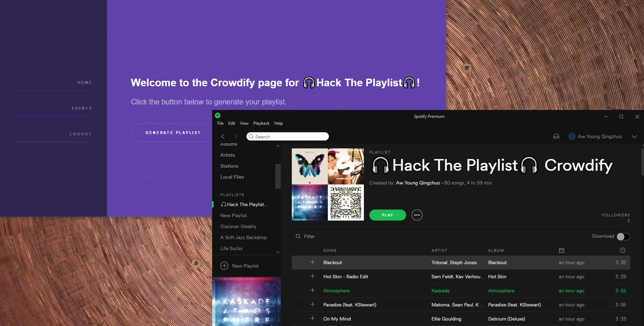Open the Discover Weekly playlist
Viewport: 644px width, 326px height.
tap(238, 226)
